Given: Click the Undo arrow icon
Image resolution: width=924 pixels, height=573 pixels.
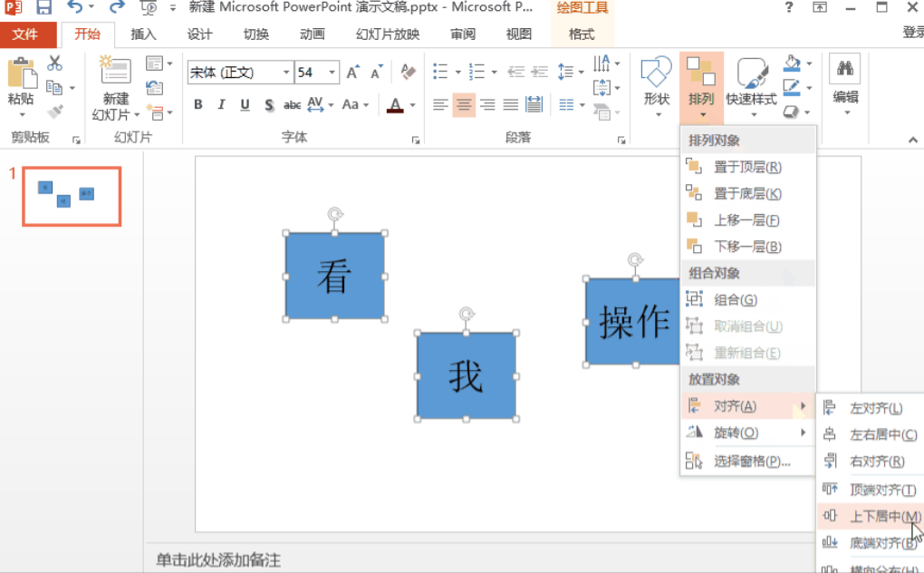Looking at the screenshot, I should pos(75,7).
